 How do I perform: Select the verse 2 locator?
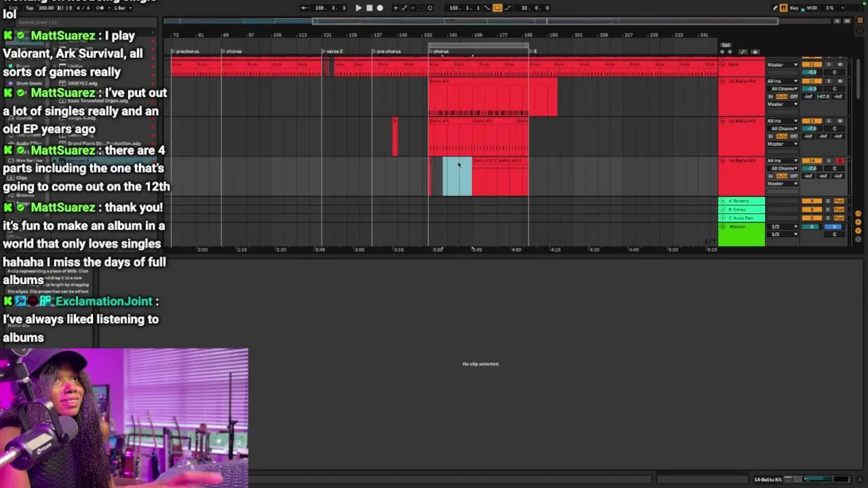click(x=333, y=52)
